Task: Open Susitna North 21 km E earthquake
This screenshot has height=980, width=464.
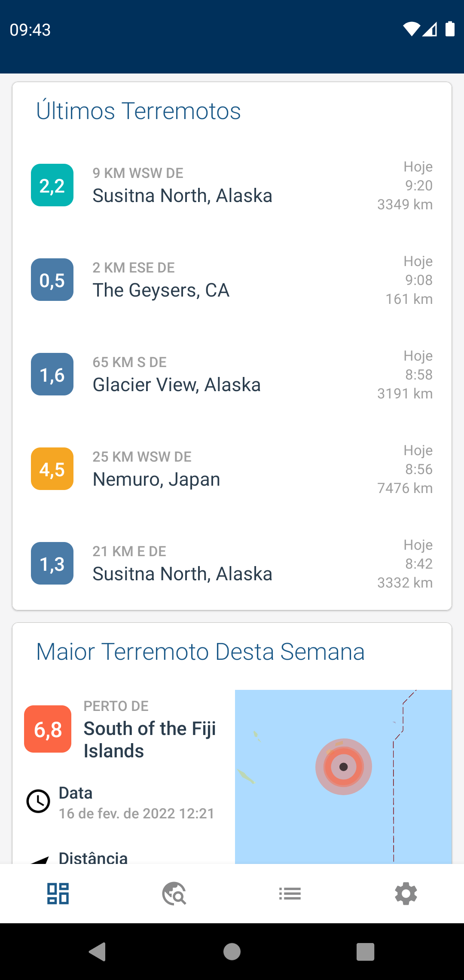Action: (x=232, y=563)
